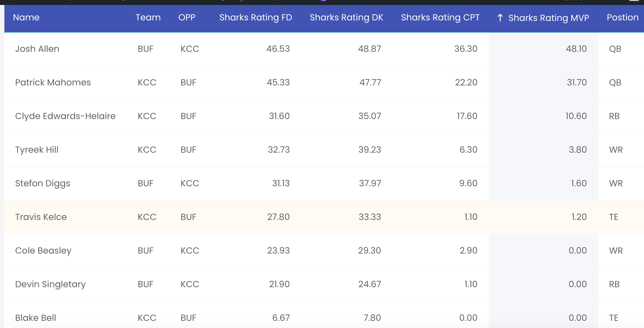The image size is (644, 328).
Task: Sort by OPP column header
Action: [x=187, y=17]
